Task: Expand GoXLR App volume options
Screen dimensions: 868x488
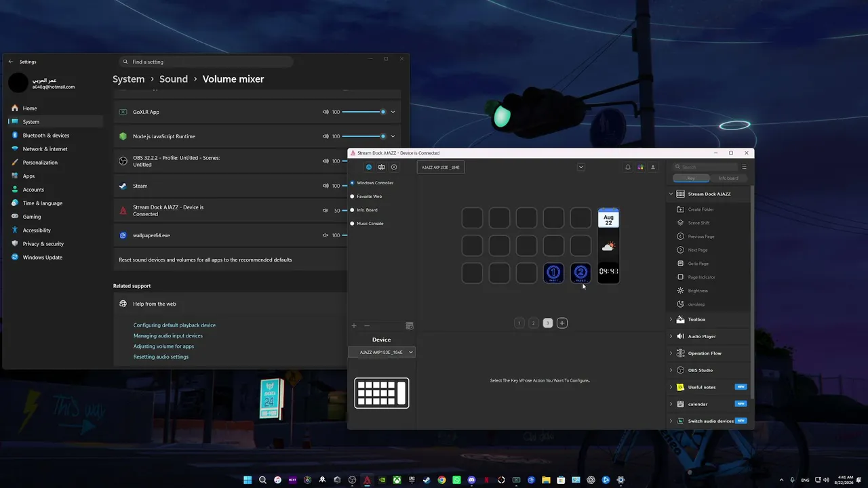Action: pos(393,112)
